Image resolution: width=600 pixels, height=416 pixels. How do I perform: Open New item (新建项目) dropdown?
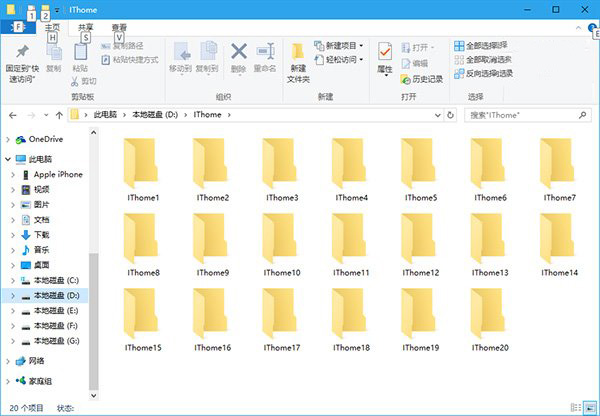click(339, 46)
